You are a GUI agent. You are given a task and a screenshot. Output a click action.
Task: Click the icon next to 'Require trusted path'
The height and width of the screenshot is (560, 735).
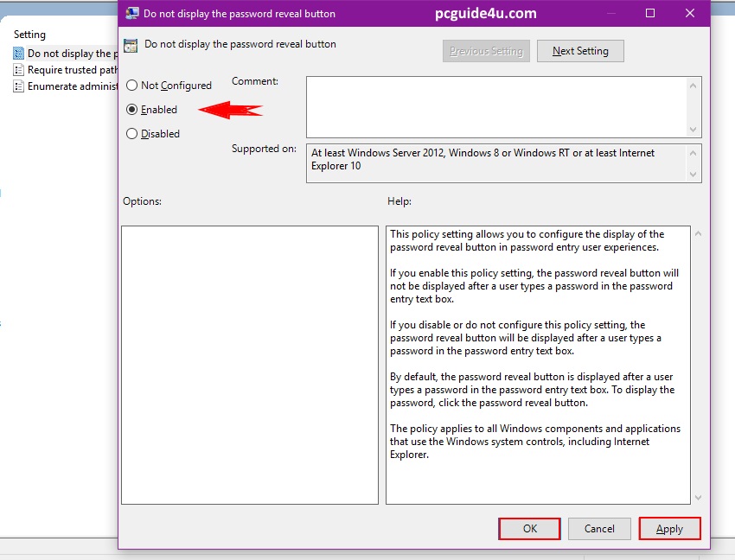tap(18, 70)
